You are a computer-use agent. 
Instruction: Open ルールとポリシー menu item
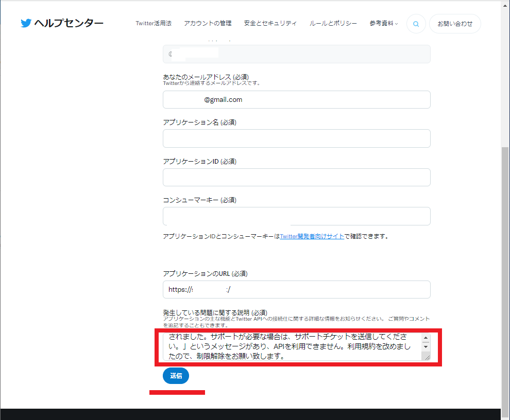tap(333, 23)
